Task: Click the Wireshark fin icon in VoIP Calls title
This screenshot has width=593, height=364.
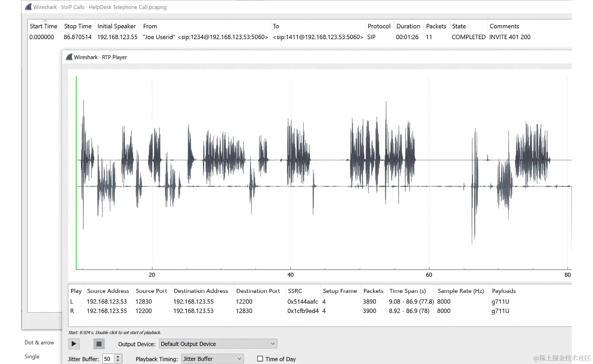Action: point(28,7)
